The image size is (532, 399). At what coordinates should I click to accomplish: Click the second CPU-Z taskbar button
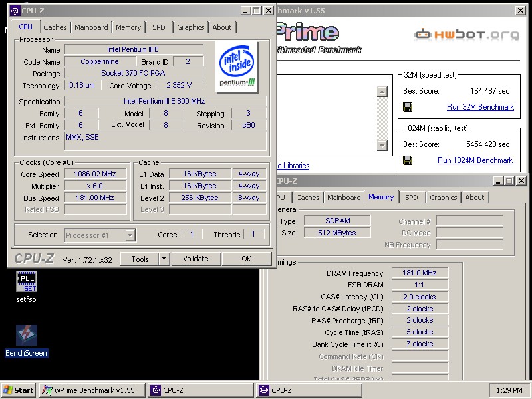[309, 390]
